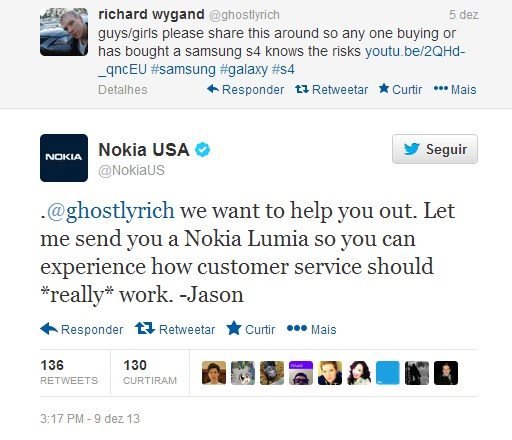The height and width of the screenshot is (440, 512).
Task: Reply to Nokia USA tweet via Responder
Action: pyautogui.click(x=82, y=329)
